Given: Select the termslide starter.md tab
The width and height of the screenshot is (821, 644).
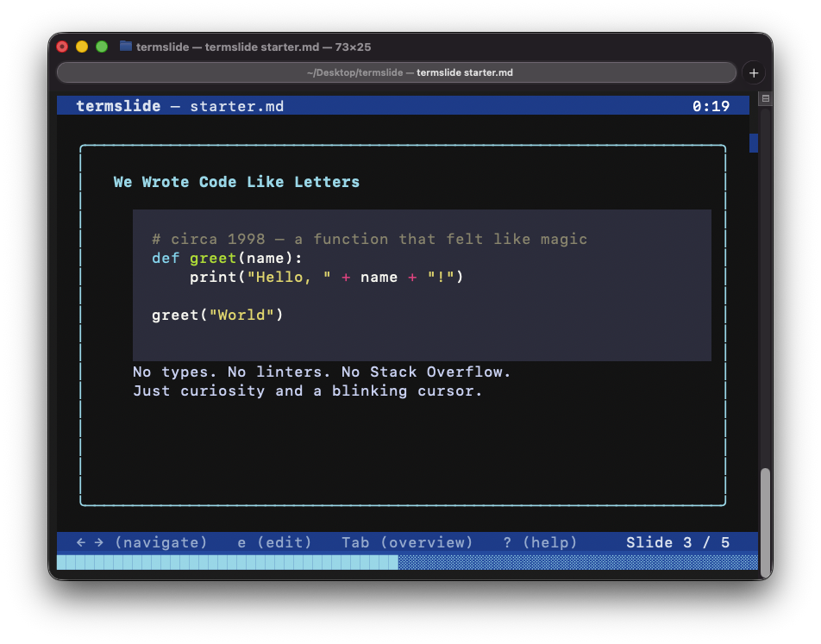Looking at the screenshot, I should (397, 72).
